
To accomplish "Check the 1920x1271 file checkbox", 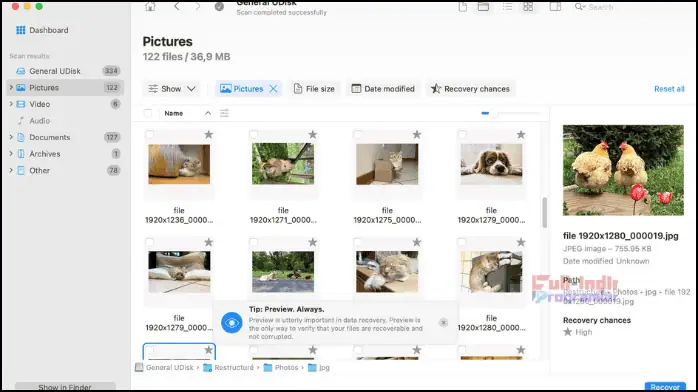I will click(253, 134).
